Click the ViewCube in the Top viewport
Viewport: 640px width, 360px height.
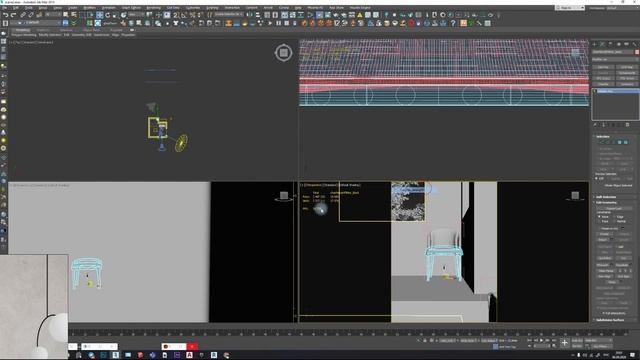[x=284, y=53]
